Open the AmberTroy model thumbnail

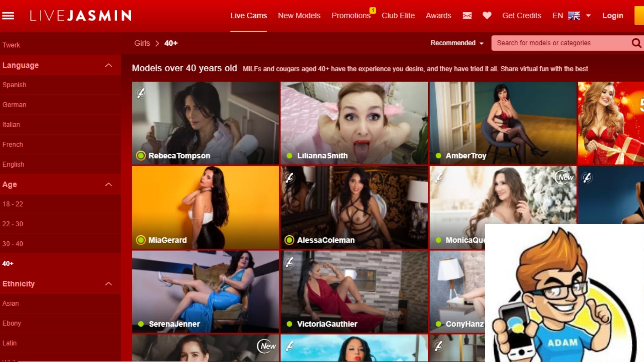click(503, 123)
